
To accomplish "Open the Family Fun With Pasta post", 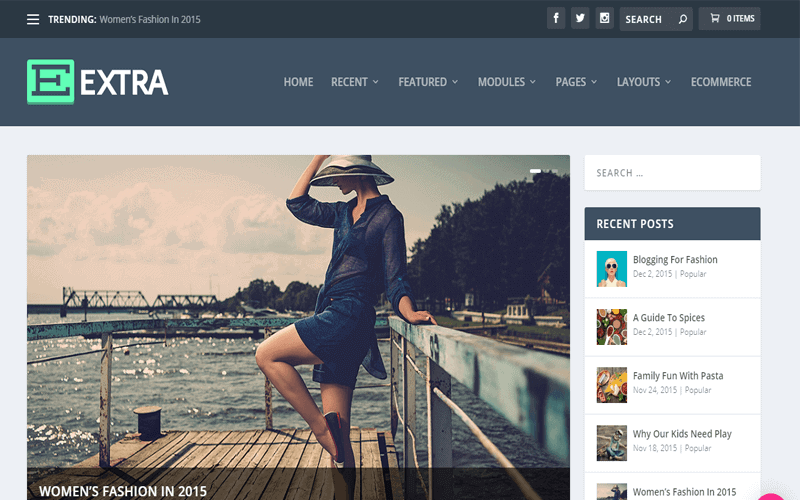I will (678, 376).
